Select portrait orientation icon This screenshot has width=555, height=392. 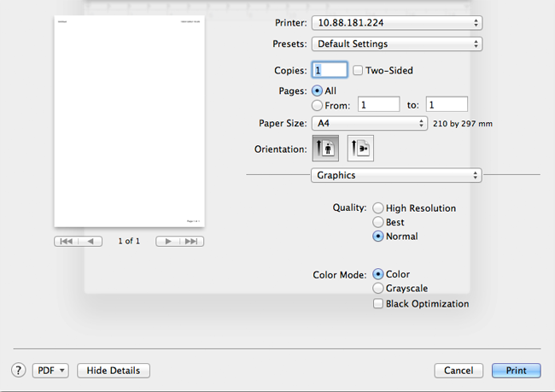coord(325,149)
